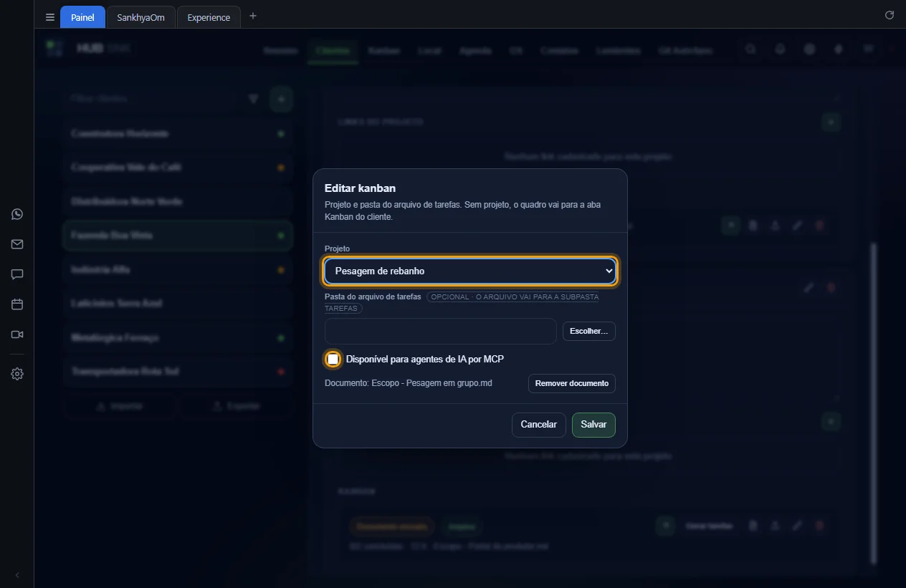This screenshot has width=906, height=588.
Task: Open the video camera icon in the sidebar
Action: (17, 334)
